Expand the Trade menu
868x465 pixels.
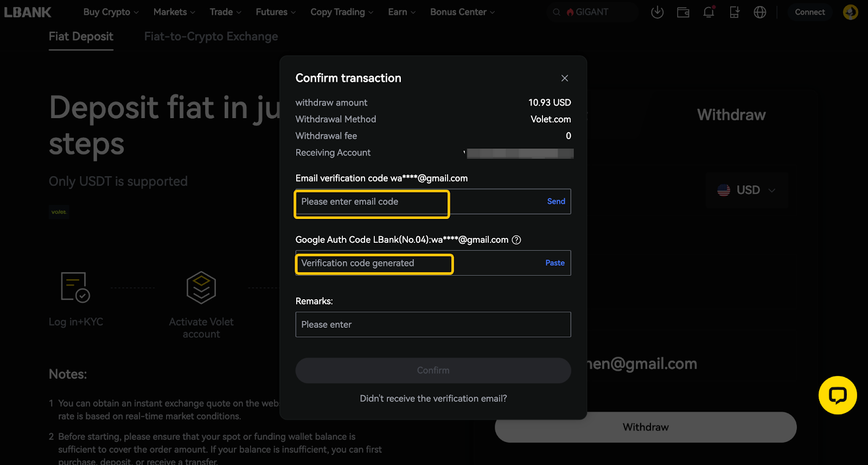coord(226,12)
